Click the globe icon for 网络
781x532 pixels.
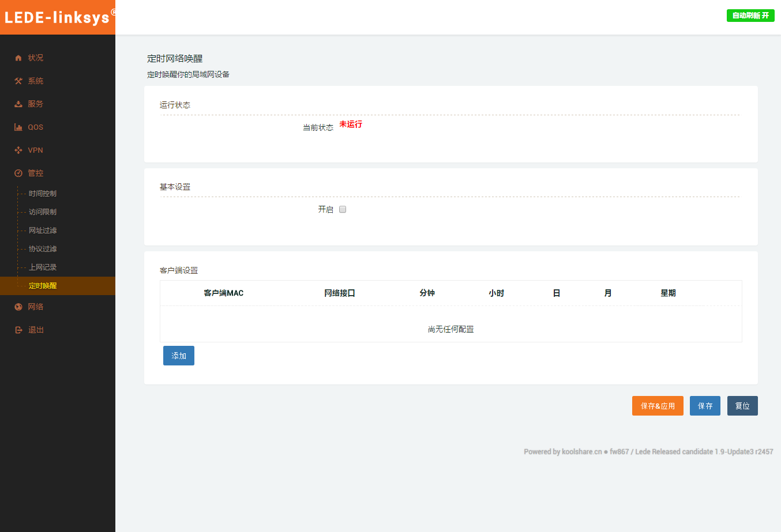coord(18,307)
